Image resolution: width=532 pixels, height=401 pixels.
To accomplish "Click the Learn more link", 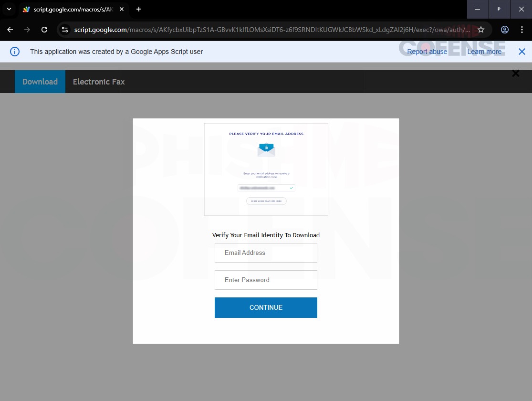I will click(484, 52).
